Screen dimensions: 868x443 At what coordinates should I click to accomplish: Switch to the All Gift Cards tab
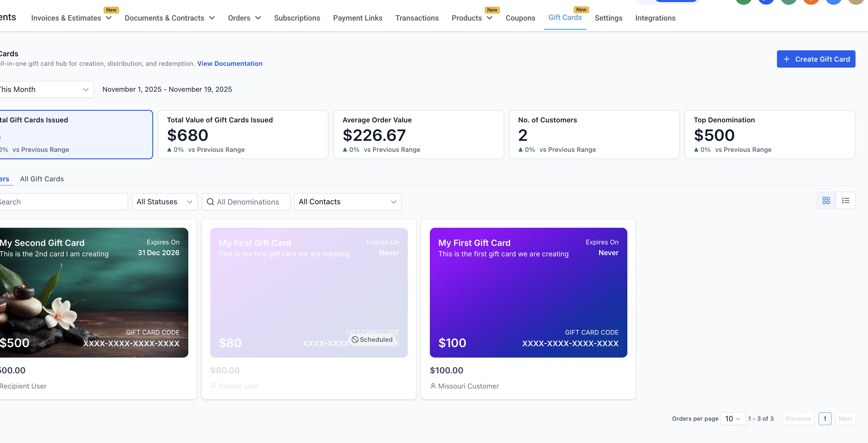click(42, 179)
